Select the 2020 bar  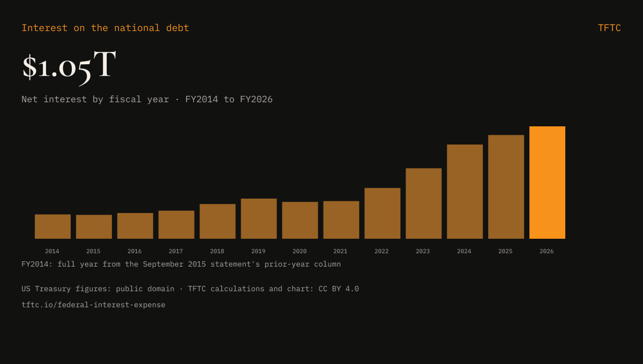300,220
